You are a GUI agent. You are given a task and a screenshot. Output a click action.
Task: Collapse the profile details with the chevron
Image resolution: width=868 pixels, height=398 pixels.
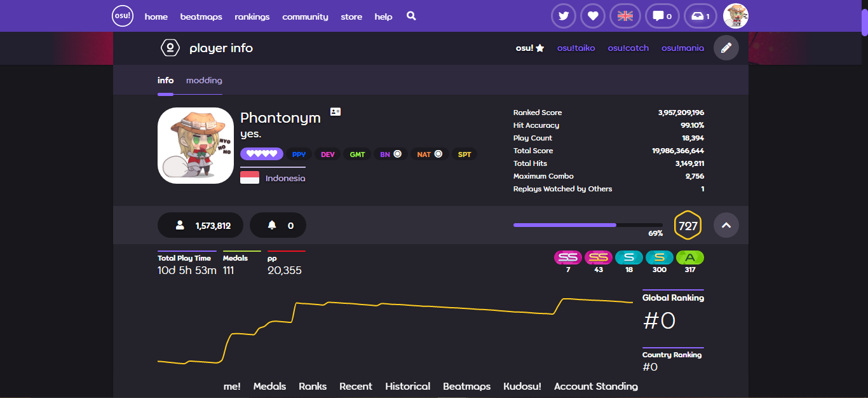click(726, 225)
